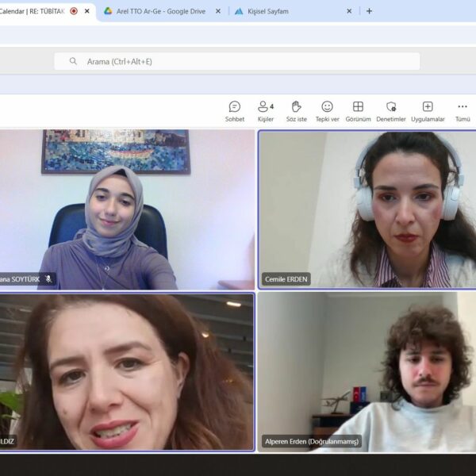Expand the Tümü more options menu
This screenshot has width=476, height=476.
463,110
